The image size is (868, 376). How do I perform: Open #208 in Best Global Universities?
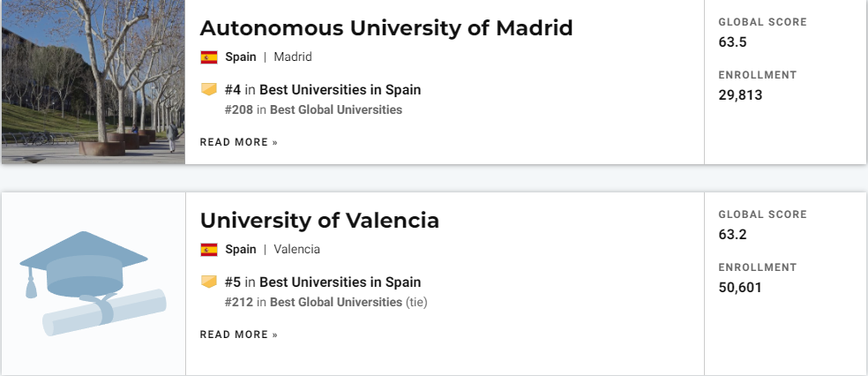(x=313, y=109)
